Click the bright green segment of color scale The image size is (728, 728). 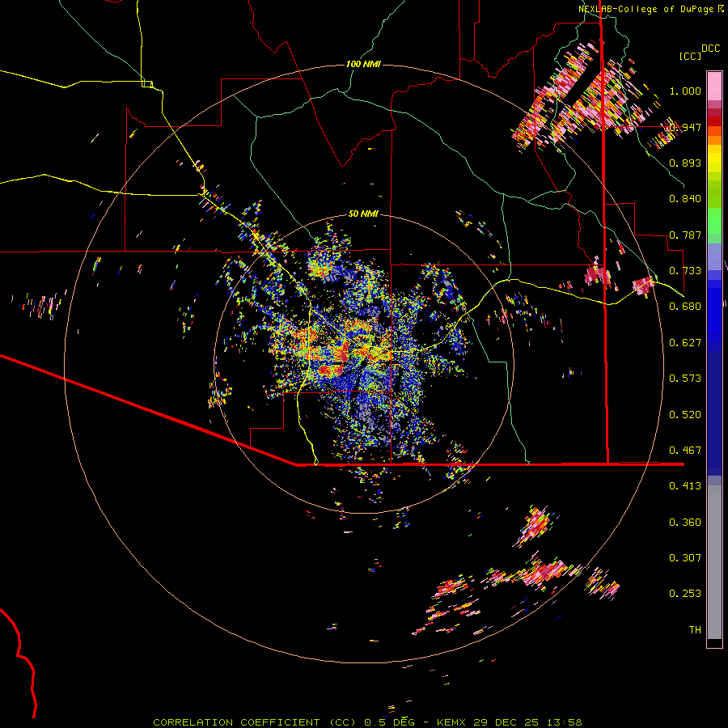click(x=714, y=221)
